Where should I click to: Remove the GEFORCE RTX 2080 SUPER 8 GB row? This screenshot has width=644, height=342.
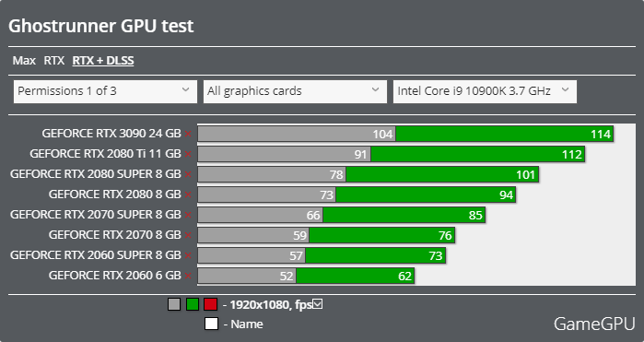tap(188, 174)
